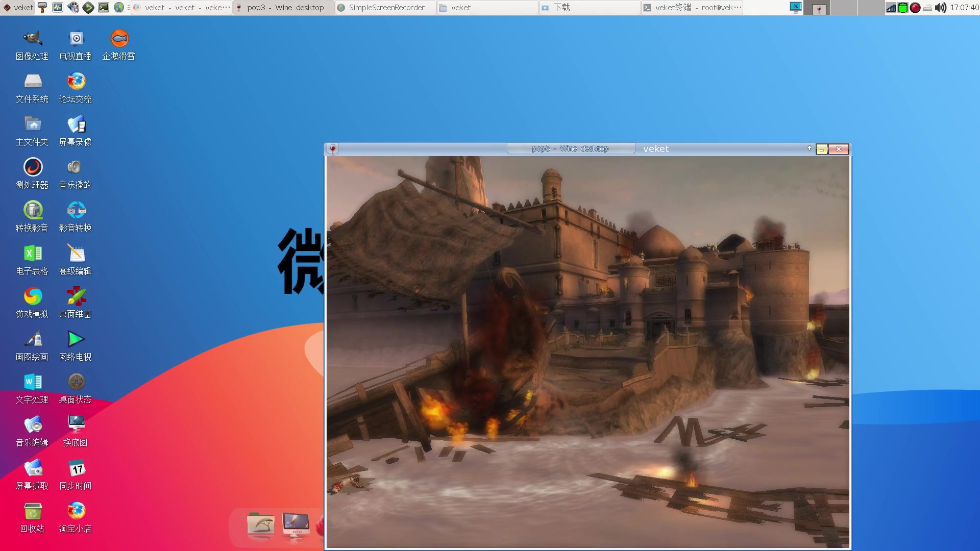Switch to the 'veket - veket - veke…' taskbar window

coord(182,8)
